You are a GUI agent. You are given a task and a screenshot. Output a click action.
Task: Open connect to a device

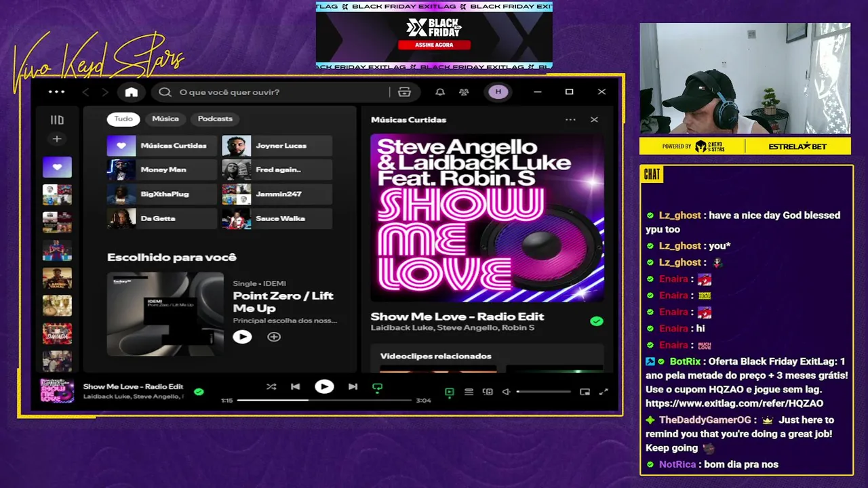tap(488, 392)
